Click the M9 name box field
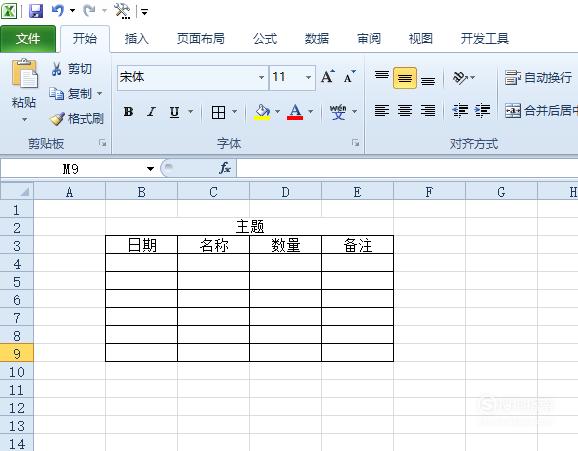Image resolution: width=578 pixels, height=451 pixels. (x=70, y=169)
